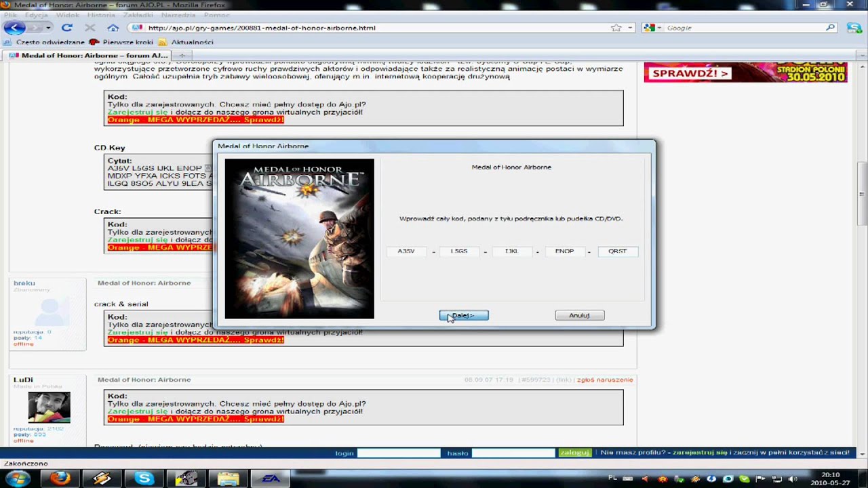This screenshot has width=868, height=488.
Task: Click the EA installer taskbar icon
Action: [271, 479]
